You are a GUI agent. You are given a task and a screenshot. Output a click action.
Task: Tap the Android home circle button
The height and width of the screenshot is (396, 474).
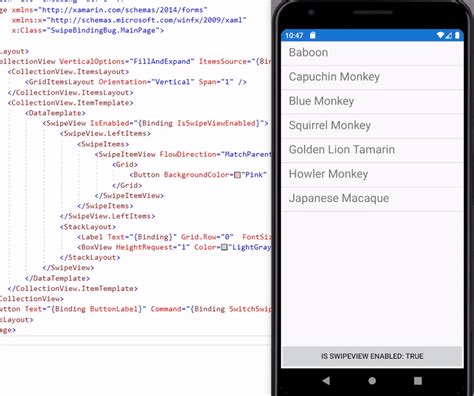[372, 381]
